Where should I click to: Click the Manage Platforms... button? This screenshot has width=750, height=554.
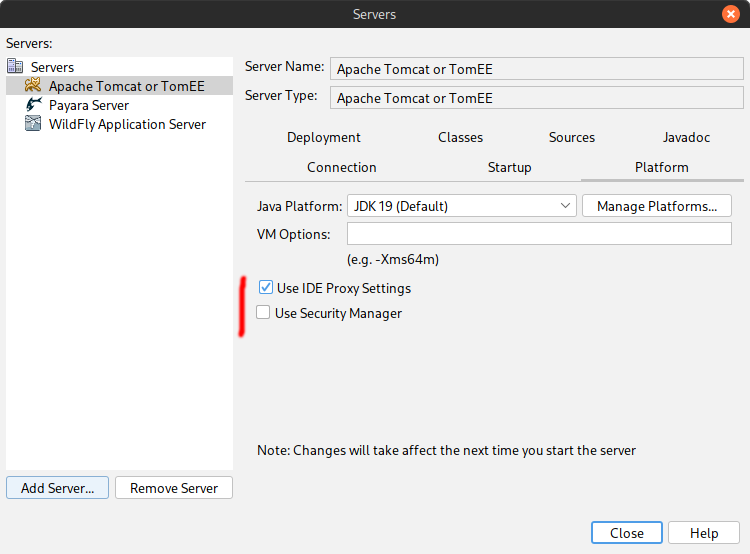657,206
